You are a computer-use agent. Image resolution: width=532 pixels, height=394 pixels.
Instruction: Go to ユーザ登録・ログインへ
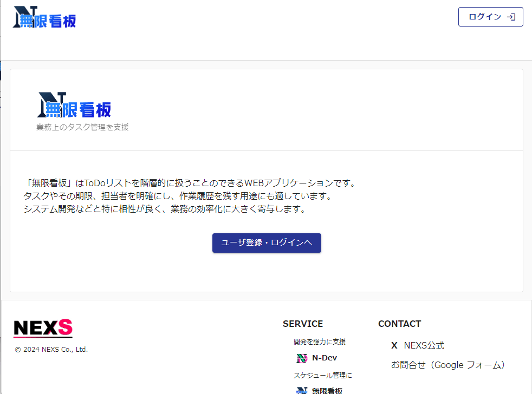tap(267, 243)
